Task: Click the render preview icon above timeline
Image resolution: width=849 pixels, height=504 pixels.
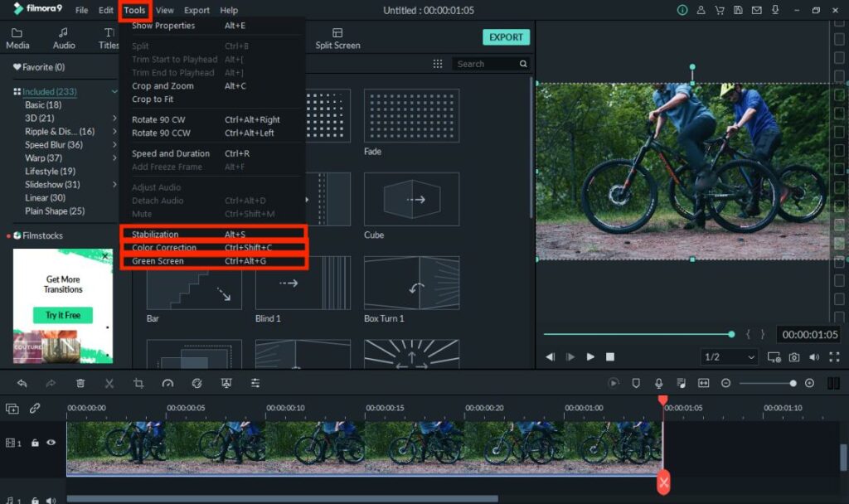Action: click(614, 383)
